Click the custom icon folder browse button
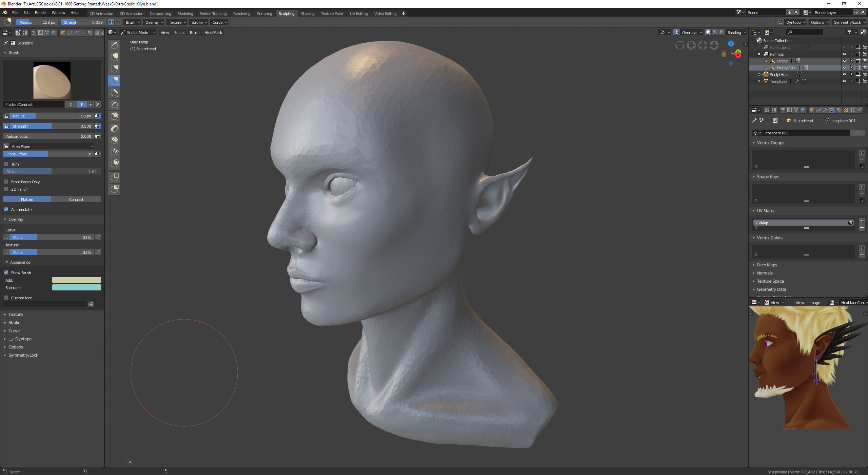The width and height of the screenshot is (868, 475). point(91,304)
